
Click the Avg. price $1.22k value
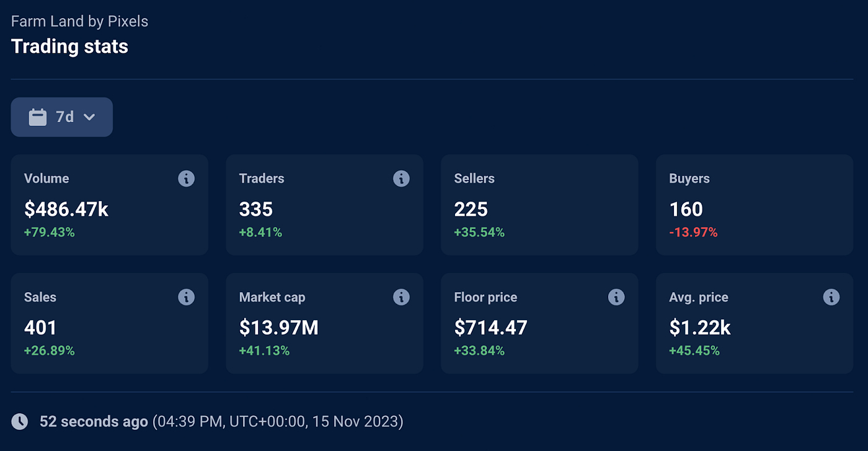[x=699, y=328]
